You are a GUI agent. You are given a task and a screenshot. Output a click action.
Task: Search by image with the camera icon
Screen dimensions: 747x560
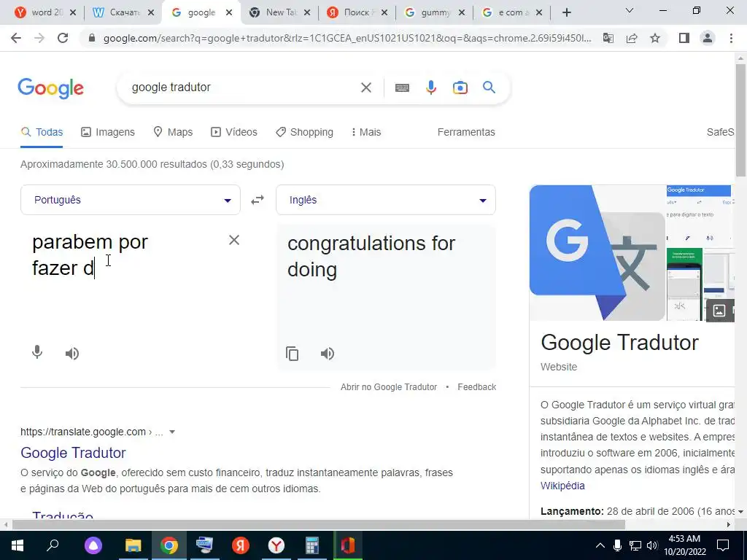[x=460, y=87]
